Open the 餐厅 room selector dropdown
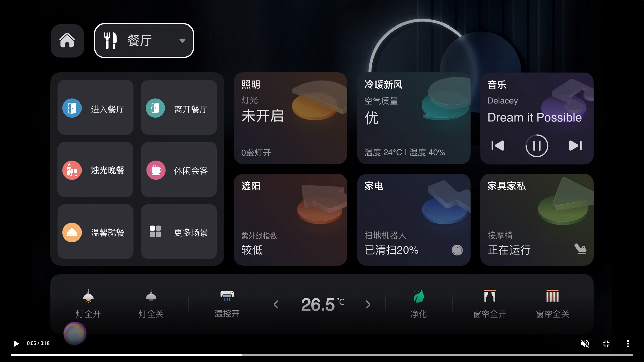 [144, 41]
